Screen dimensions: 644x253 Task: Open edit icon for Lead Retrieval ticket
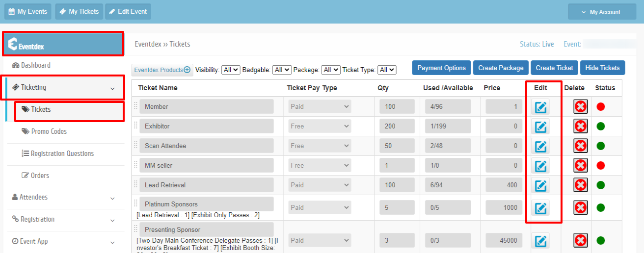540,185
